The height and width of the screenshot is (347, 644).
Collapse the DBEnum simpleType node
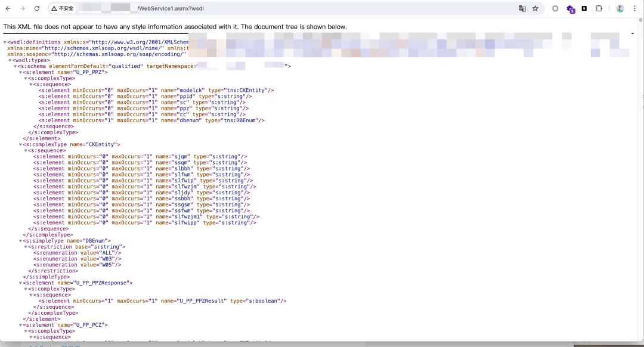click(x=21, y=241)
